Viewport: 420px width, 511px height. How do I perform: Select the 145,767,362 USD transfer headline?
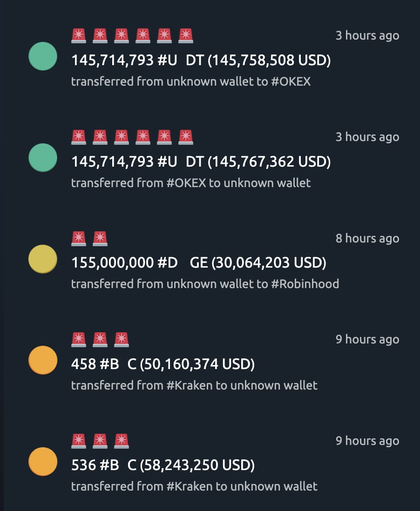(201, 161)
